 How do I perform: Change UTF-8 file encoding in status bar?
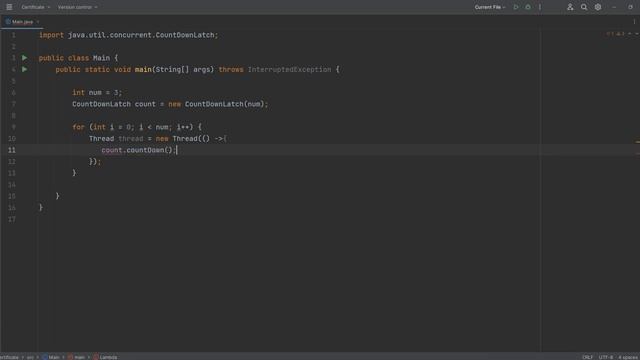click(606, 357)
